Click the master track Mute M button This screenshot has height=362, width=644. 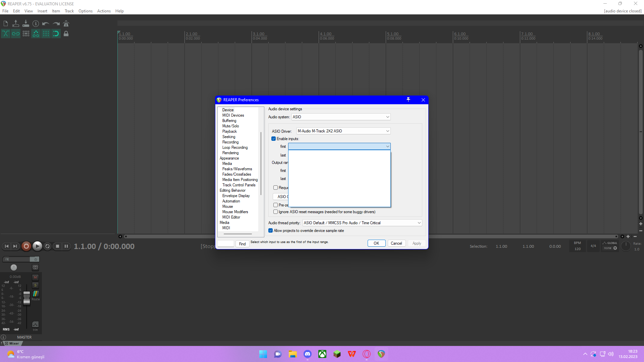click(35, 278)
